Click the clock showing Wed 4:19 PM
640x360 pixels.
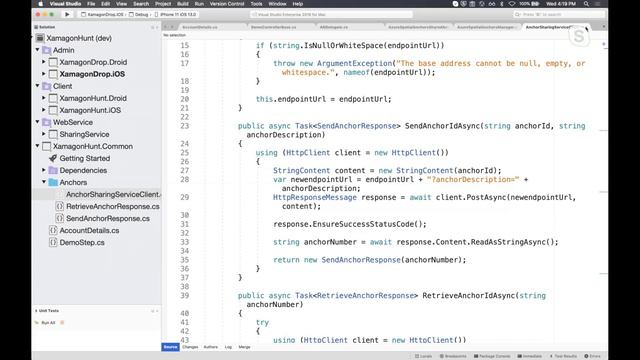pyautogui.click(x=561, y=4)
